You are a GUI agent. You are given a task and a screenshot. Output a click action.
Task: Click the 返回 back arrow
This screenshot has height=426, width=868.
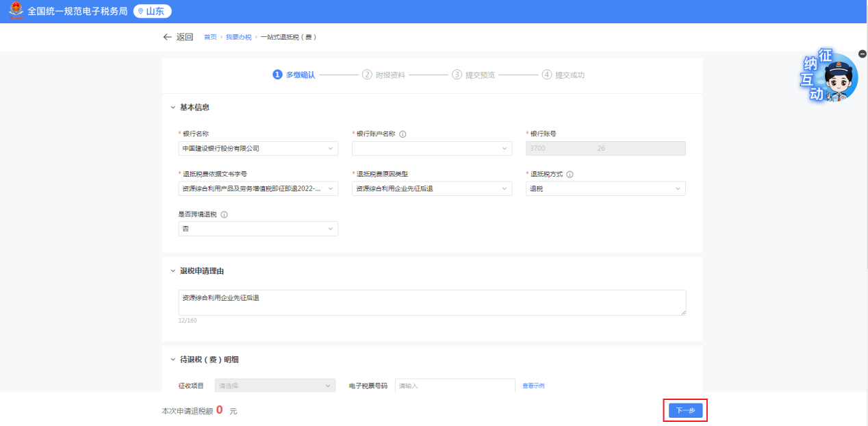(168, 37)
